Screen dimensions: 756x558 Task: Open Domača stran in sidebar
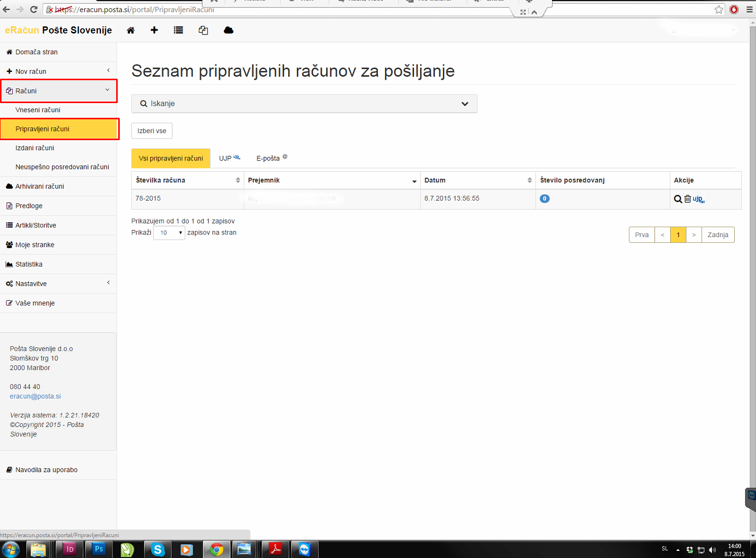tap(58, 52)
